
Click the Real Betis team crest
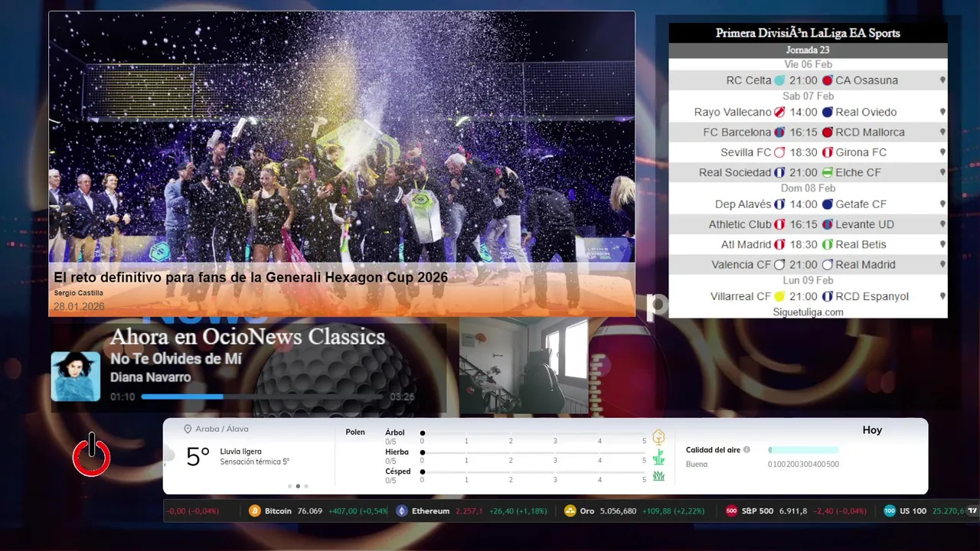tap(828, 245)
